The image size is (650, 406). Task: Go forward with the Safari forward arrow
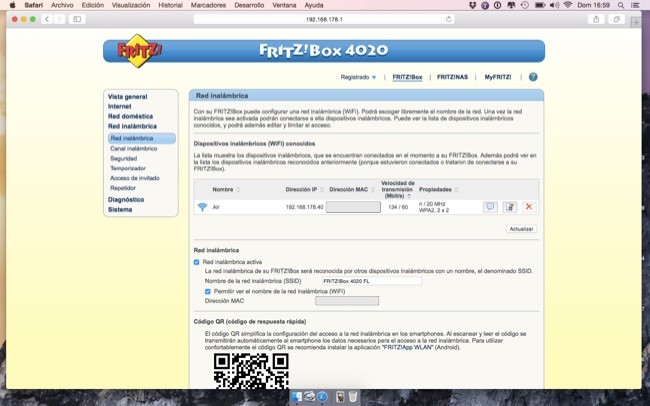[59, 19]
